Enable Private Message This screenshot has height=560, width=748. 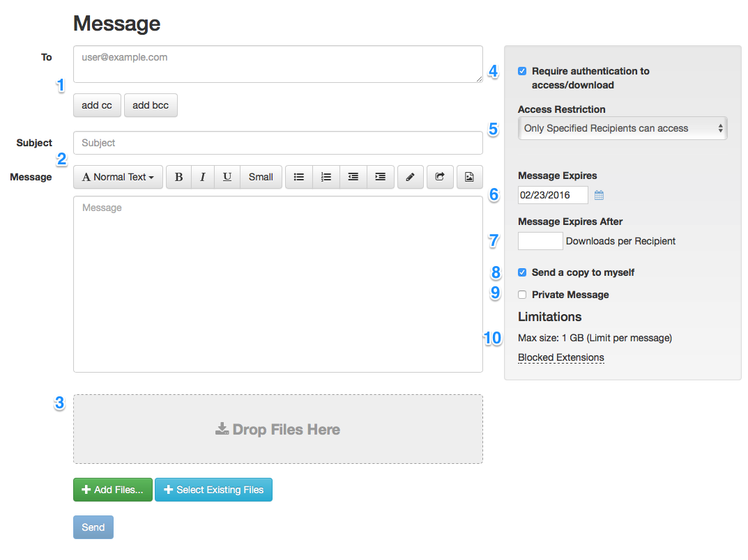point(521,295)
